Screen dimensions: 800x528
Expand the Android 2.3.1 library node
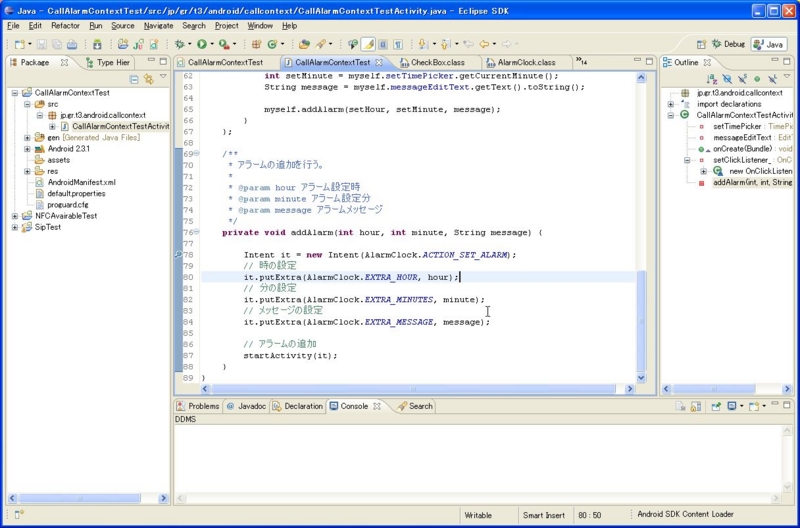(28, 149)
